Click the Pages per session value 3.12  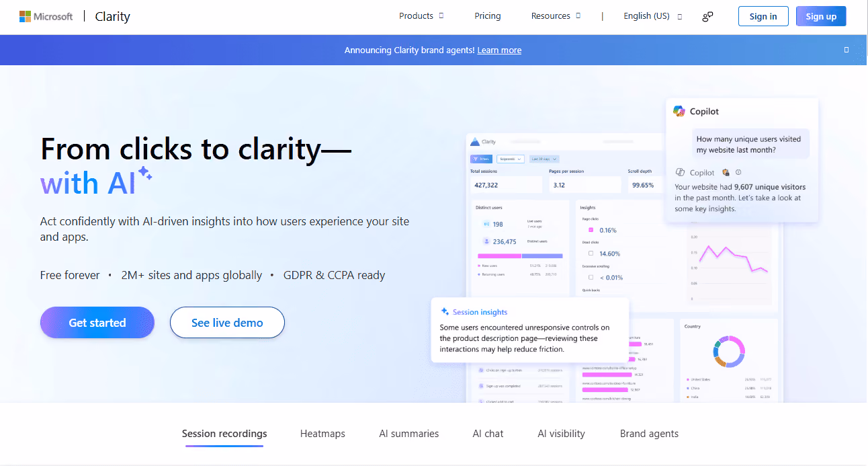(x=558, y=185)
